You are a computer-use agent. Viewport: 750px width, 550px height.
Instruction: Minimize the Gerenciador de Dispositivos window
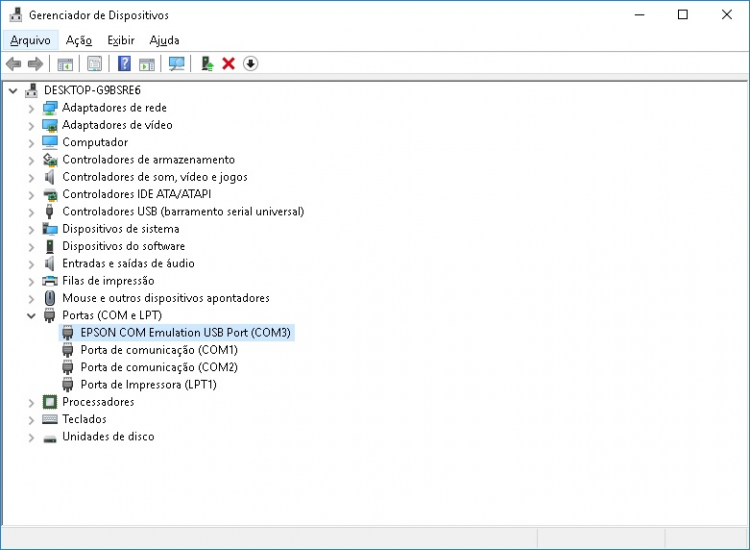[640, 15]
